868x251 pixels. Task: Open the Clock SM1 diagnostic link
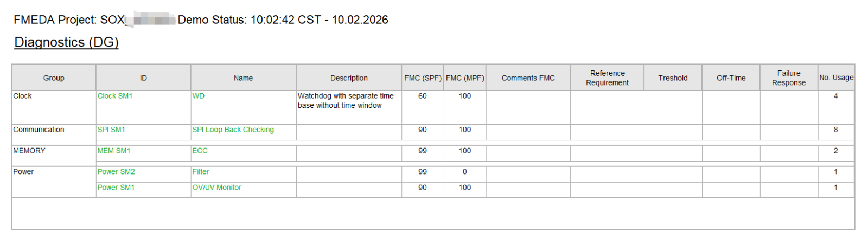pos(114,96)
